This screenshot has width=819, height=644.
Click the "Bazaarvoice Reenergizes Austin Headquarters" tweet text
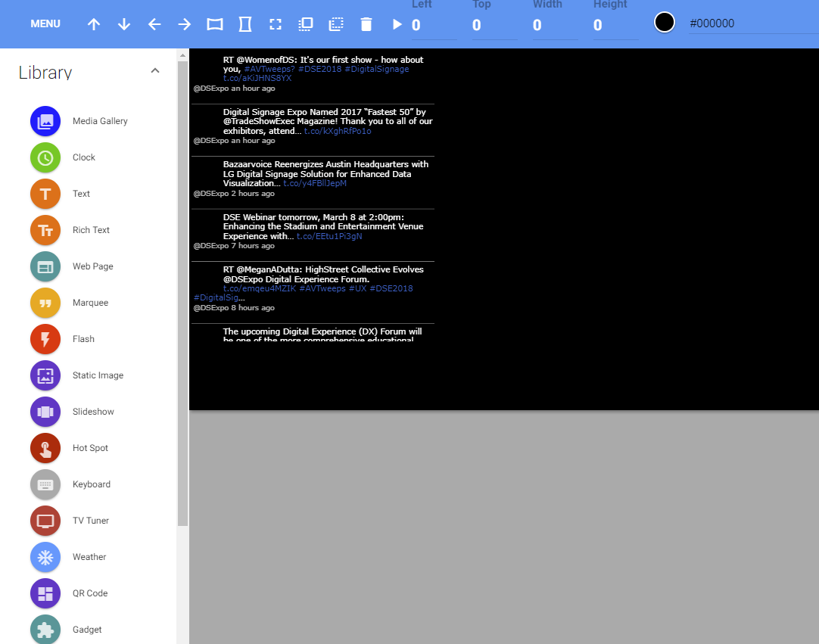coord(326,174)
